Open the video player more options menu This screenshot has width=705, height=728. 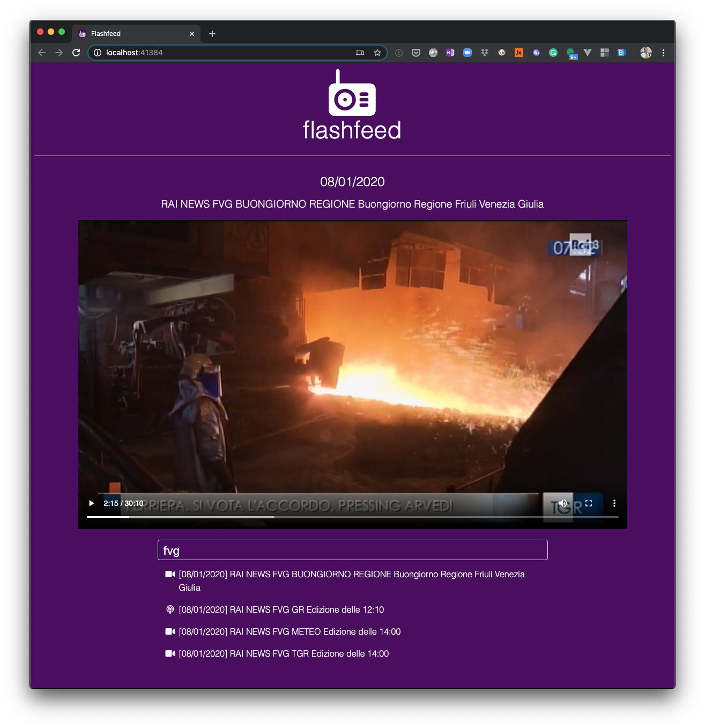pyautogui.click(x=614, y=503)
